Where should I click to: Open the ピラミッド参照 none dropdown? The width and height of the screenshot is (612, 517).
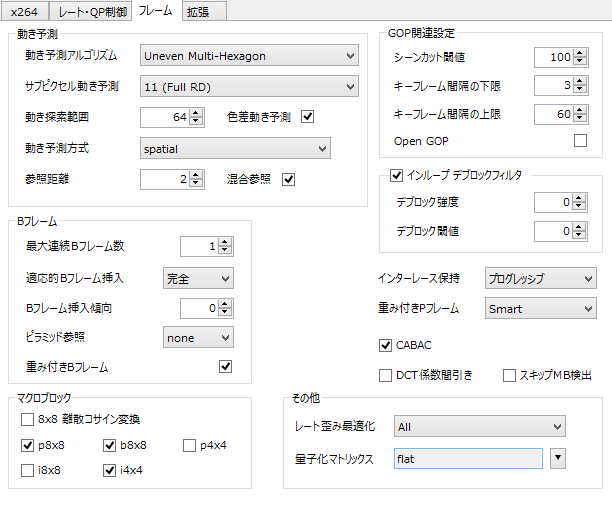click(198, 337)
